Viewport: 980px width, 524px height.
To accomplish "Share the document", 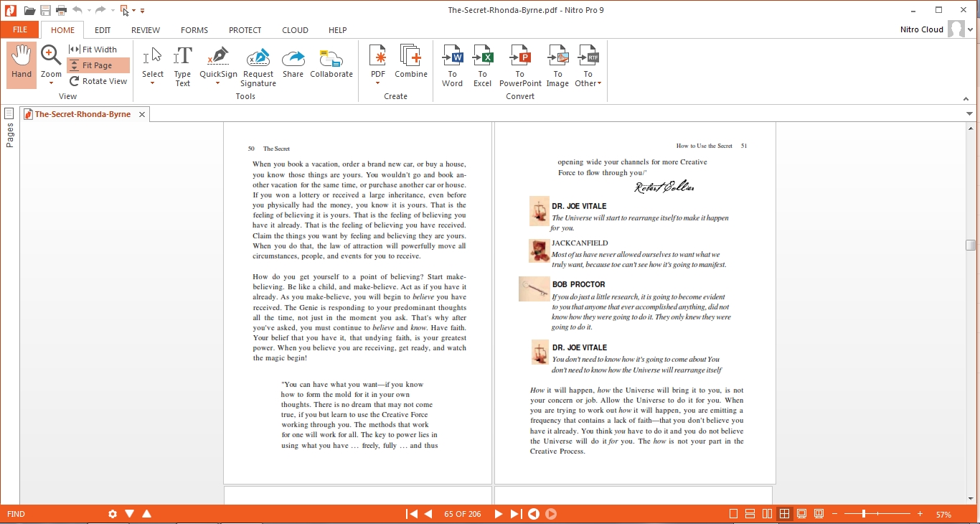I will (x=293, y=62).
